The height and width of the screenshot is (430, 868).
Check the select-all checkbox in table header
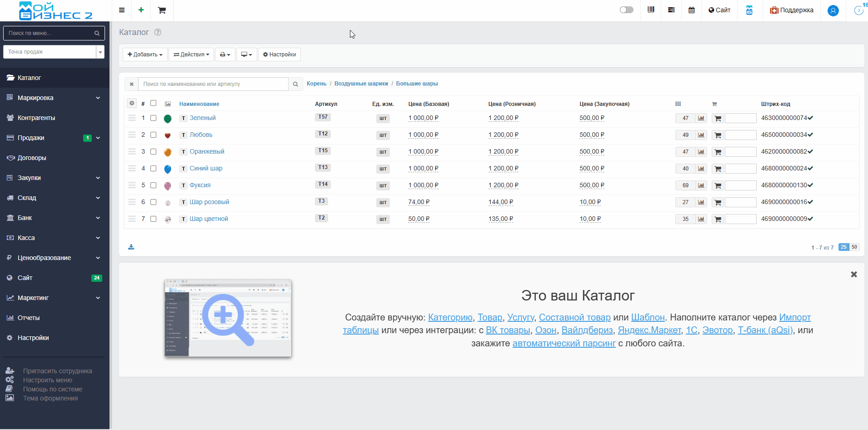154,103
